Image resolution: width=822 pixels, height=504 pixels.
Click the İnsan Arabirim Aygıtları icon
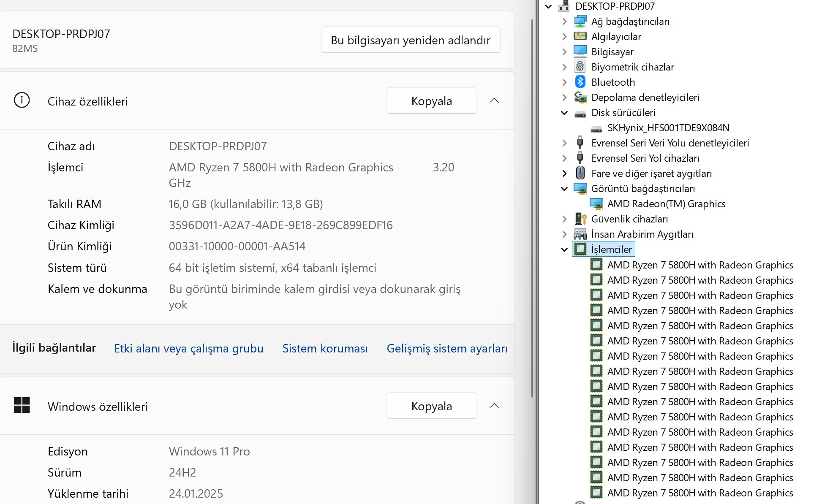coord(580,234)
